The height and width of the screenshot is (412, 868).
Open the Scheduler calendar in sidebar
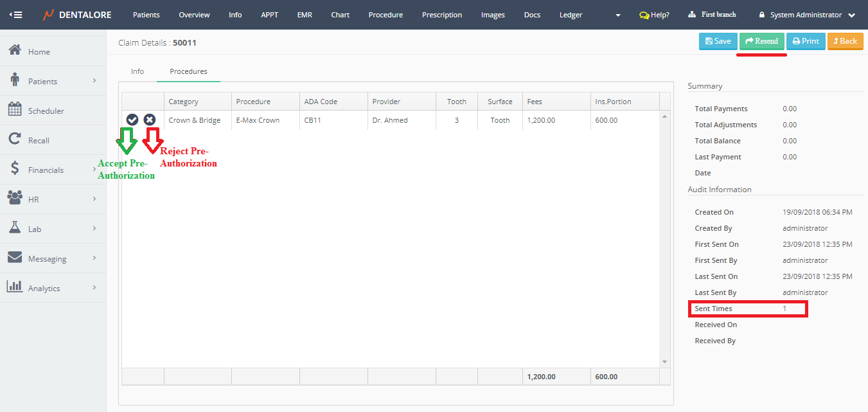[46, 111]
